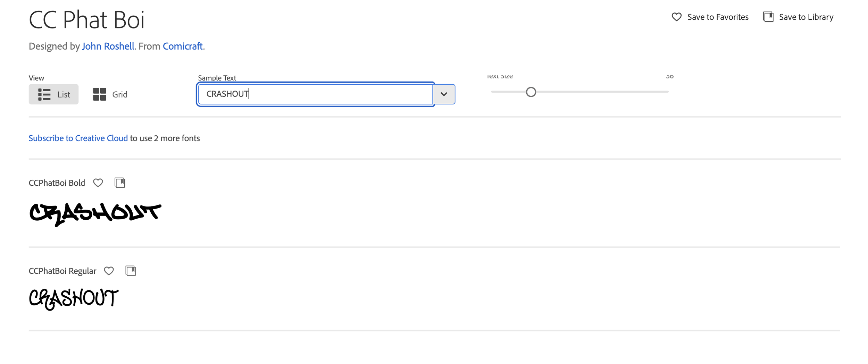The width and height of the screenshot is (868, 364).
Task: Open the Sample Text dropdown arrow
Action: click(444, 94)
